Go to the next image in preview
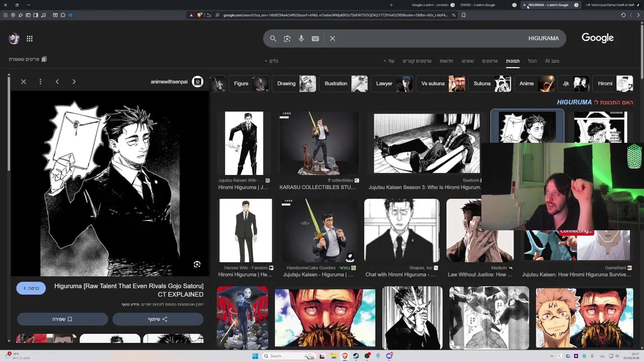Viewport: 644px width, 362px height. pyautogui.click(x=74, y=81)
